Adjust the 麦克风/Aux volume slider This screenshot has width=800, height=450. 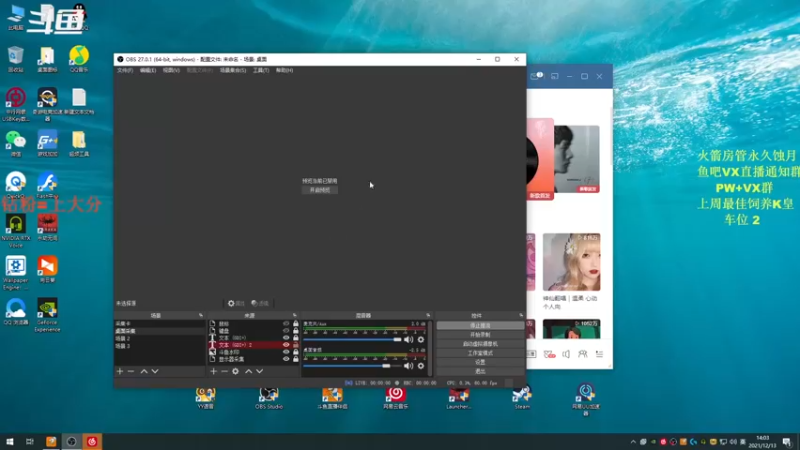coord(352,339)
